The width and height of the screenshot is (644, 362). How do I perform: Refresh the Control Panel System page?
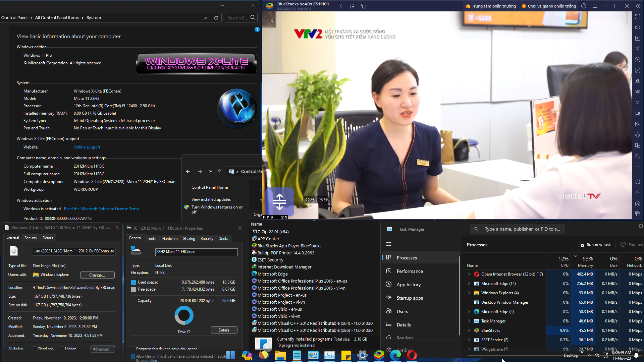click(216, 18)
